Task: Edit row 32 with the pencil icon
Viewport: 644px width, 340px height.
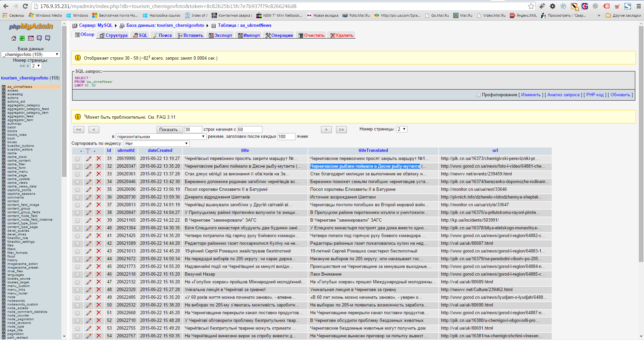Action: (x=89, y=166)
